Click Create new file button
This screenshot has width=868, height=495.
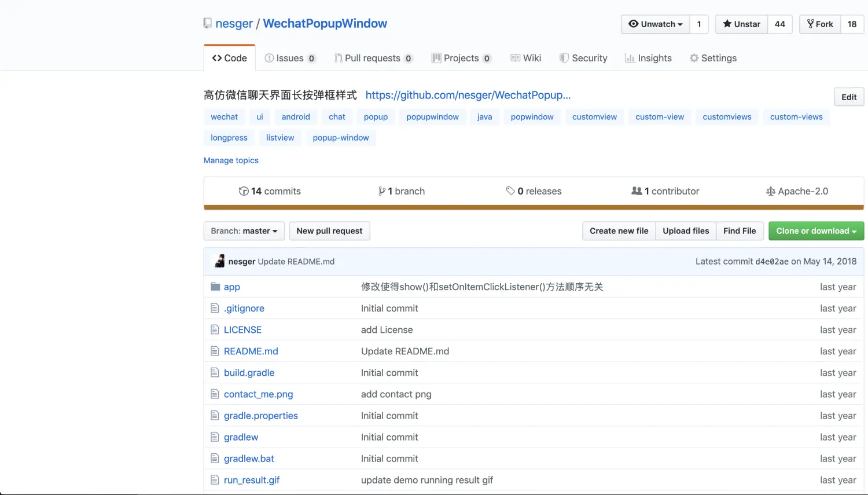(x=619, y=230)
